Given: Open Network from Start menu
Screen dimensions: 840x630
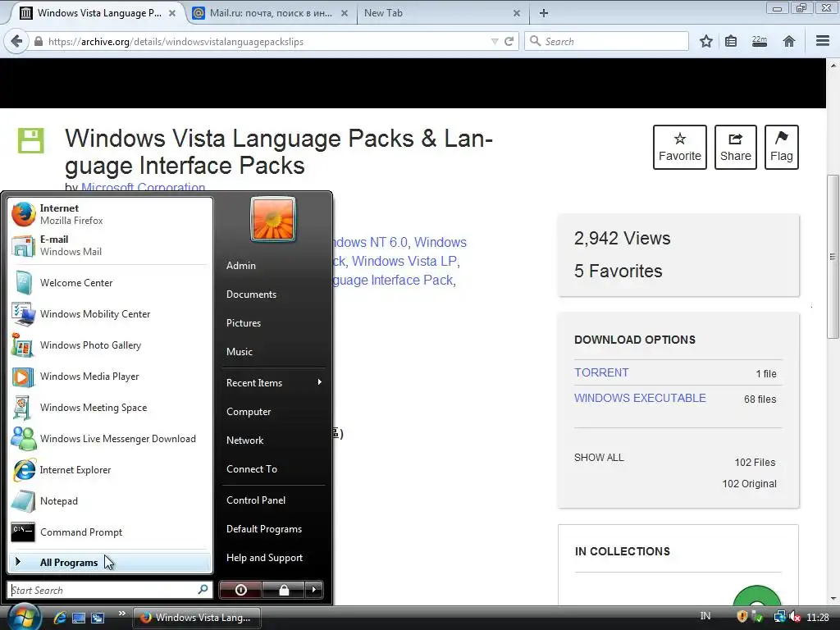Looking at the screenshot, I should click(x=244, y=441).
